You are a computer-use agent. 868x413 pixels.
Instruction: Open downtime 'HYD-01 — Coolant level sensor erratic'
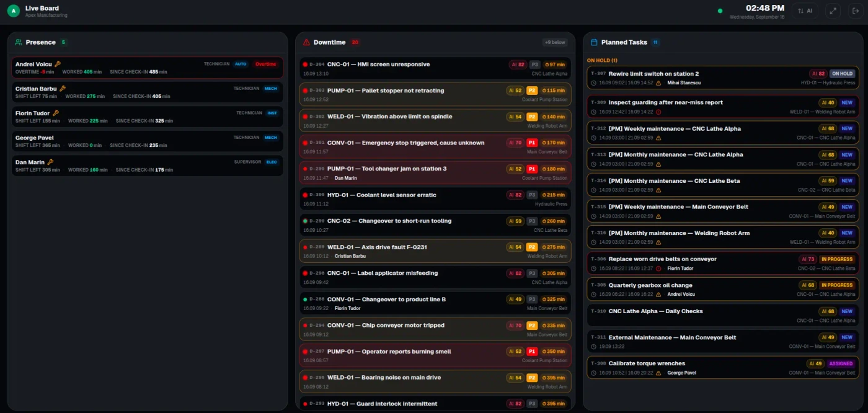[x=435, y=198]
